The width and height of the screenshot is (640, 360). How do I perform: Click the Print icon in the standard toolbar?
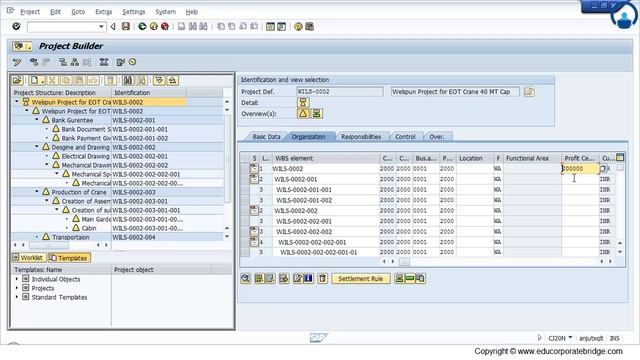click(x=181, y=27)
